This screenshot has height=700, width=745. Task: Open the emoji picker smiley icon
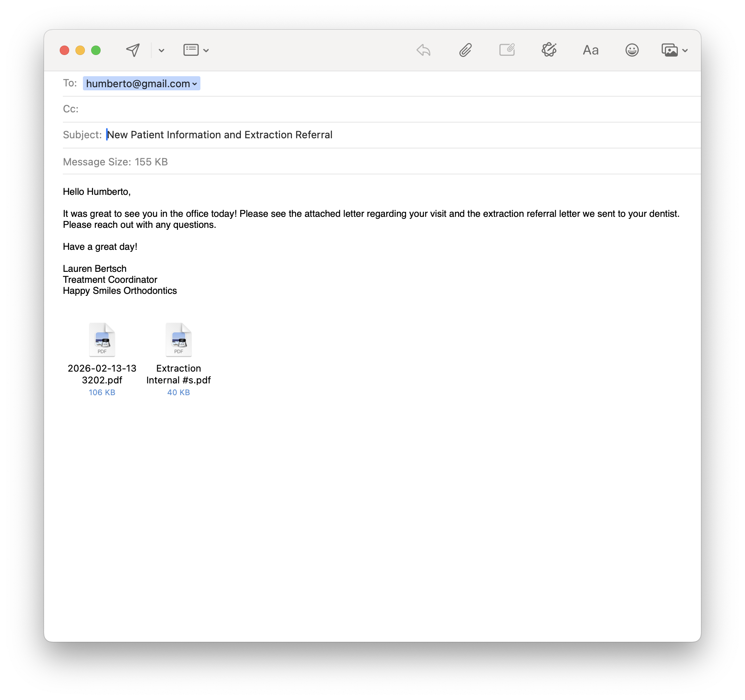(632, 50)
